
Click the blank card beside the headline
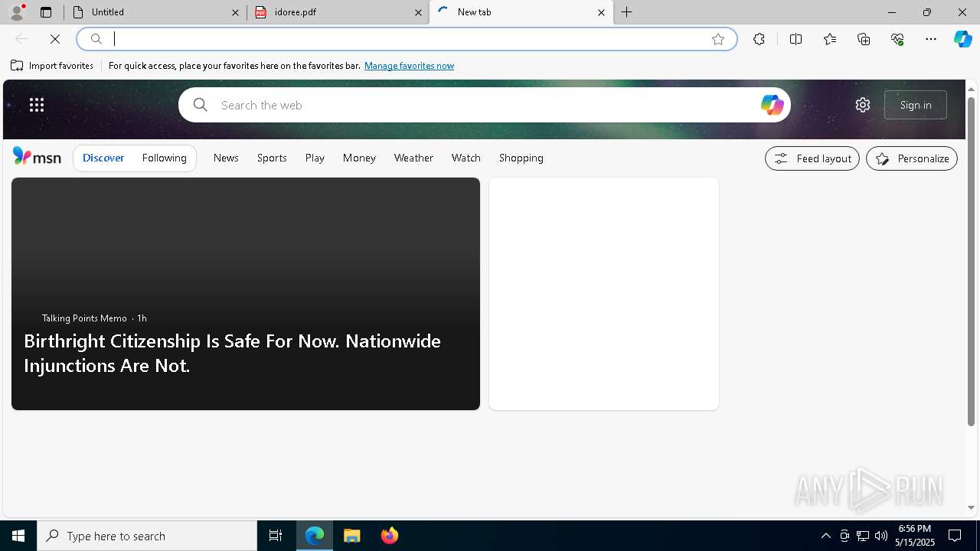coord(604,294)
